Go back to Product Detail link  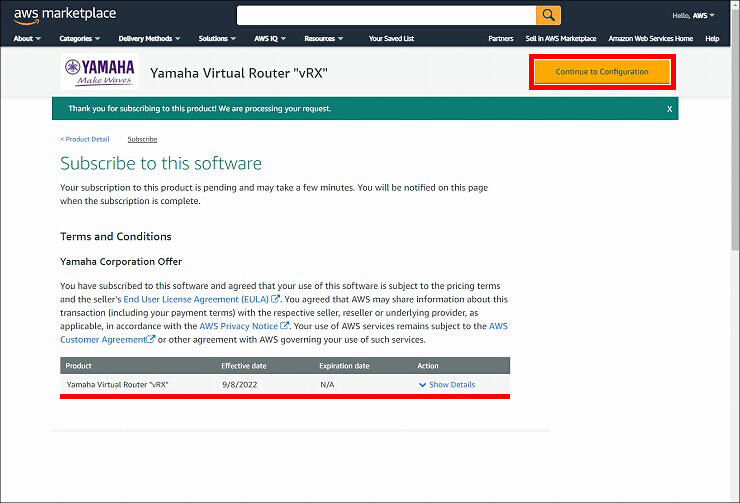click(x=85, y=139)
